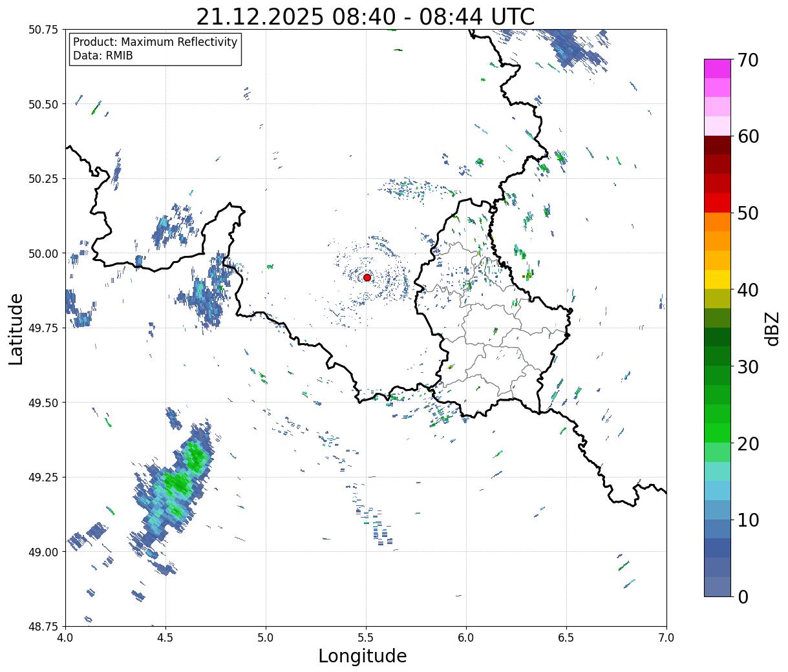Pick the dark red swatch just below 60 dBZ
This screenshot has width=788, height=672.
[x=717, y=145]
